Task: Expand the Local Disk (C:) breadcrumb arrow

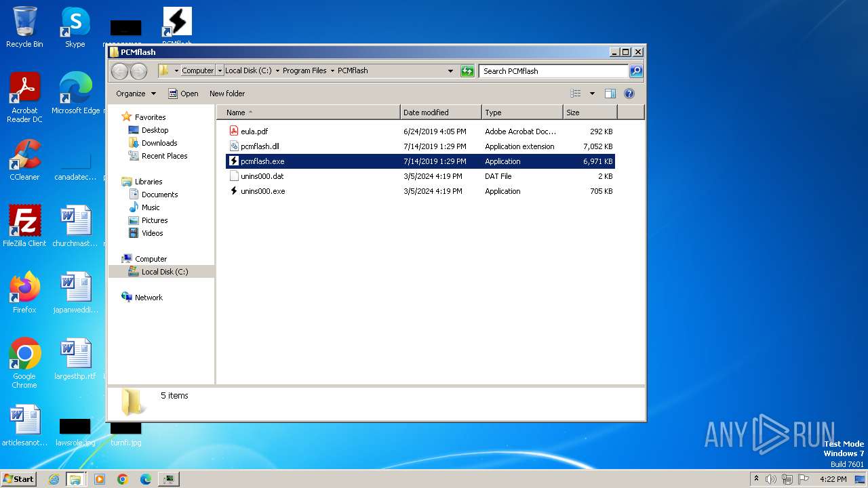Action: [277, 70]
